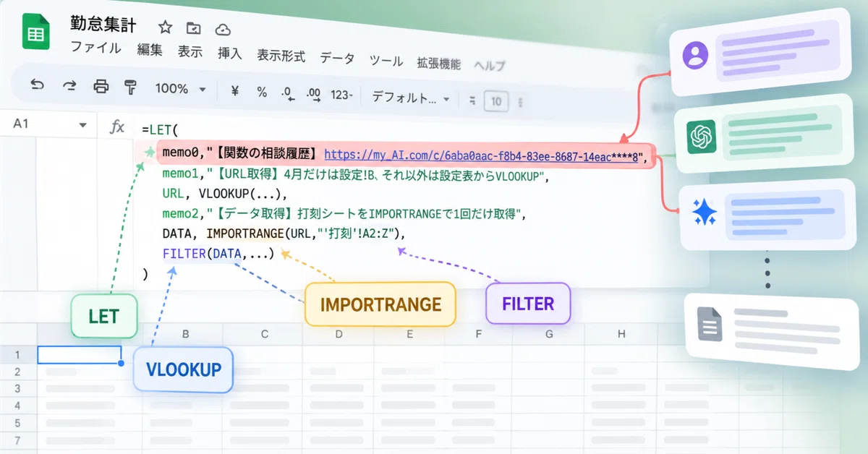
Task: Click the =LET( formula line
Action: 160,130
